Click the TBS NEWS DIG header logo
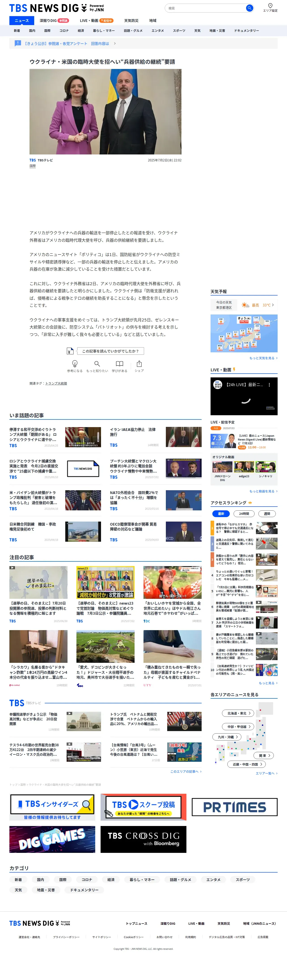 (x=57, y=8)
